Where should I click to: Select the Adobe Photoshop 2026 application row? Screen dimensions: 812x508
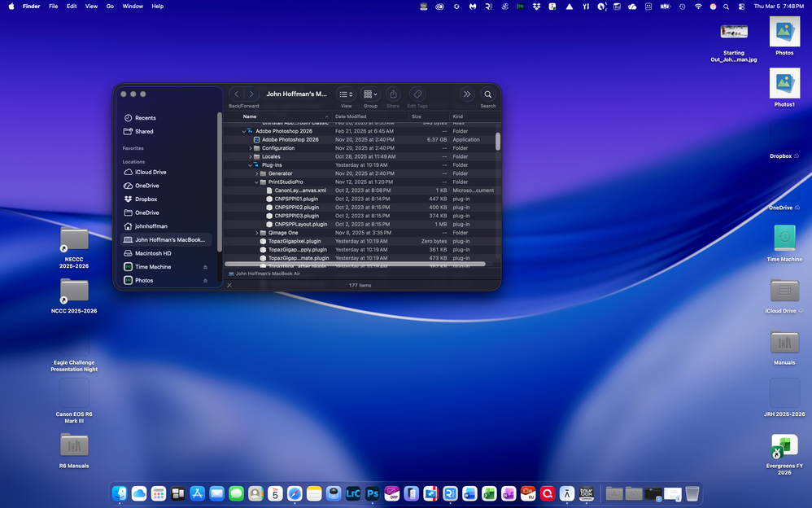[x=360, y=139]
